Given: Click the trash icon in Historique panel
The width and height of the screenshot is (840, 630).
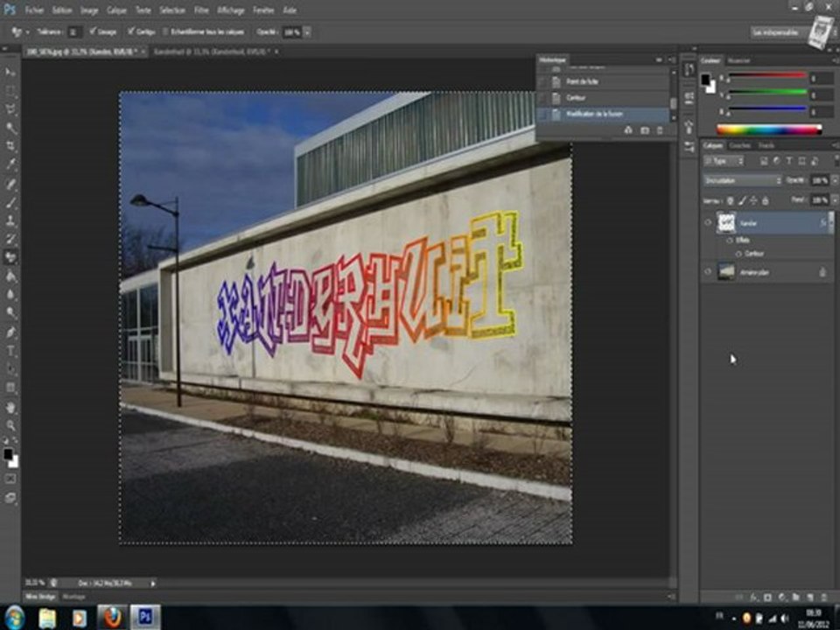Looking at the screenshot, I should (x=660, y=130).
